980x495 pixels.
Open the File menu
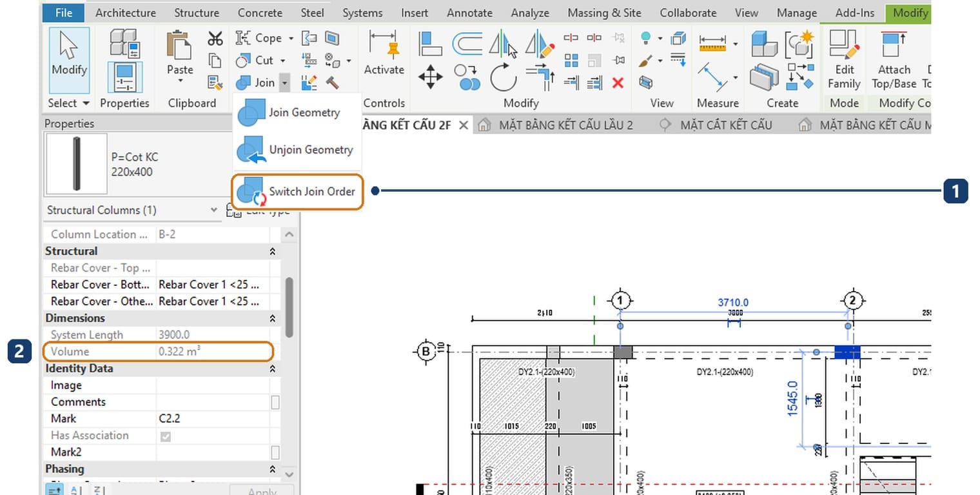[64, 12]
